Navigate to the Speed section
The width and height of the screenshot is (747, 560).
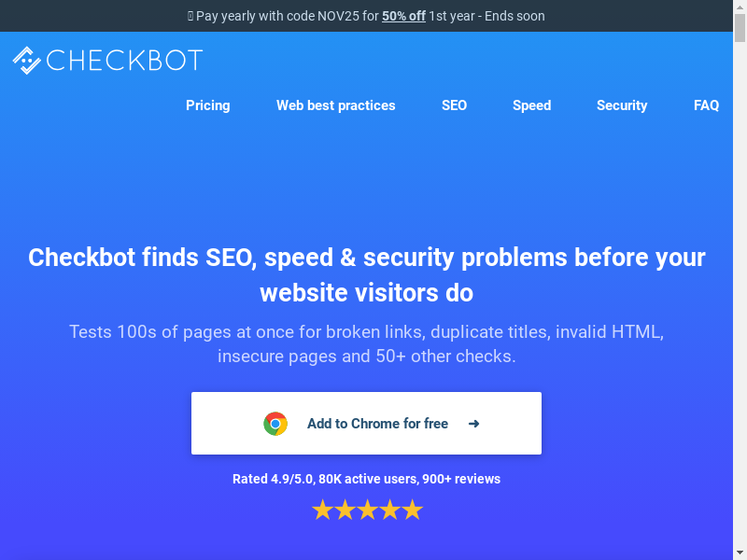click(x=531, y=105)
